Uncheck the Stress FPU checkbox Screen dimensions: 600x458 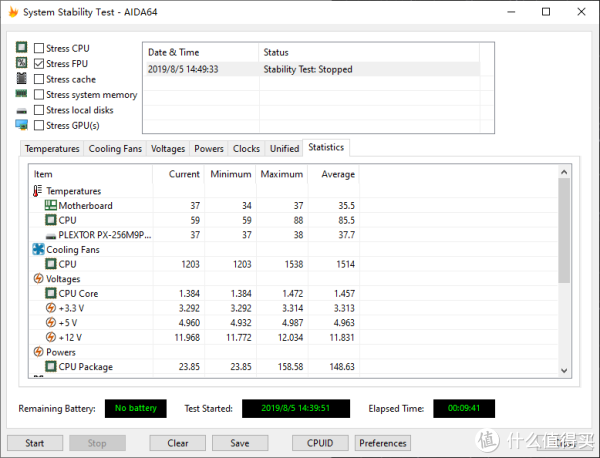(x=39, y=64)
